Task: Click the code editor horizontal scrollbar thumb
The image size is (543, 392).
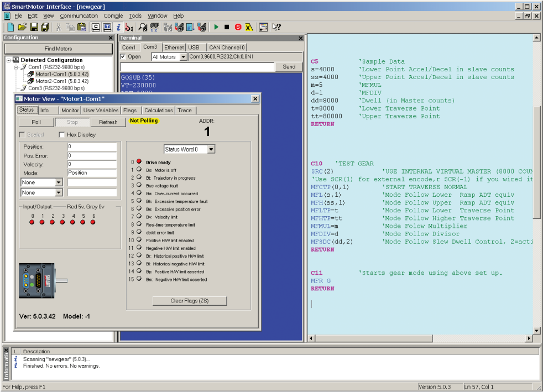Action: click(374, 338)
